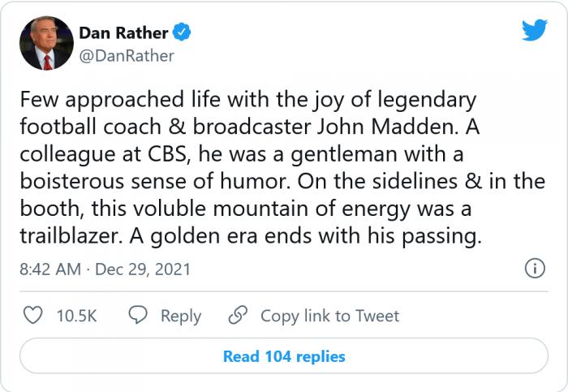Click the Dec 29, 2021 date
Screen dimensions: 568x392
click(x=142, y=269)
